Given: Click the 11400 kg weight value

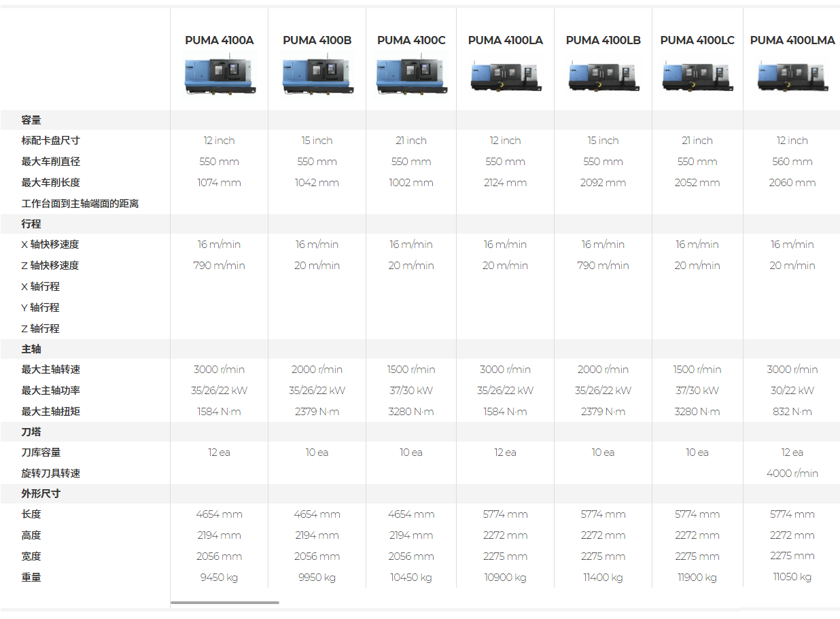Looking at the screenshot, I should [x=603, y=578].
